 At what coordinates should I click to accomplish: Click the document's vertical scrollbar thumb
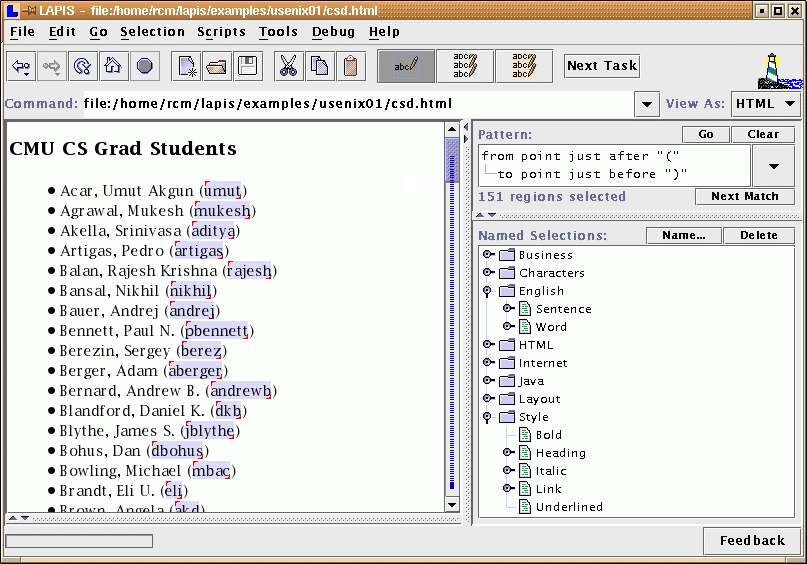click(452, 160)
